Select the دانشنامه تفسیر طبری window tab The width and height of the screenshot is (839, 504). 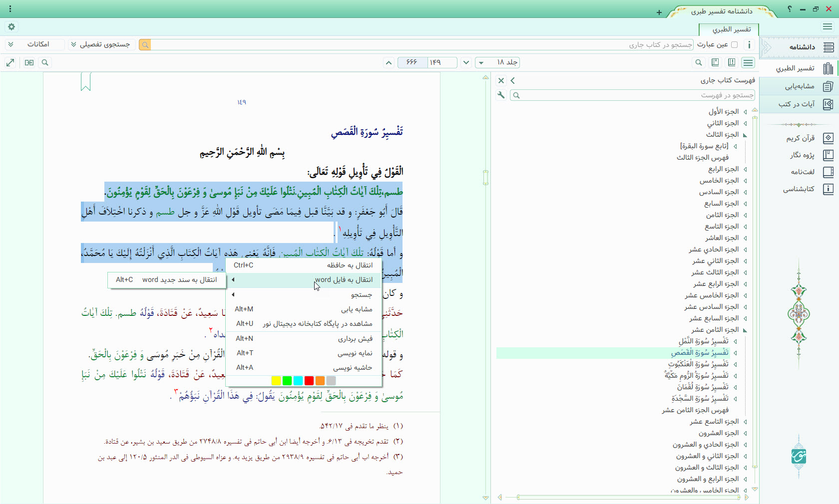pyautogui.click(x=722, y=11)
